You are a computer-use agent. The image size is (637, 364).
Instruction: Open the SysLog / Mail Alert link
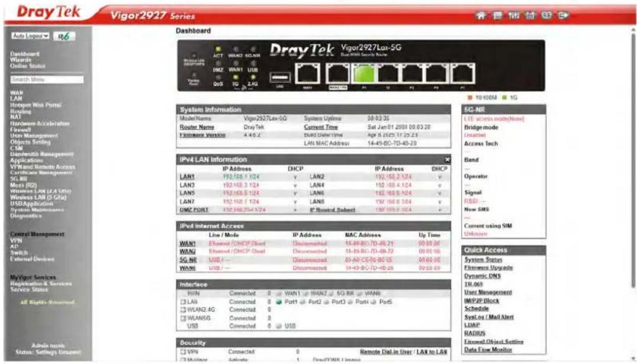tap(489, 317)
